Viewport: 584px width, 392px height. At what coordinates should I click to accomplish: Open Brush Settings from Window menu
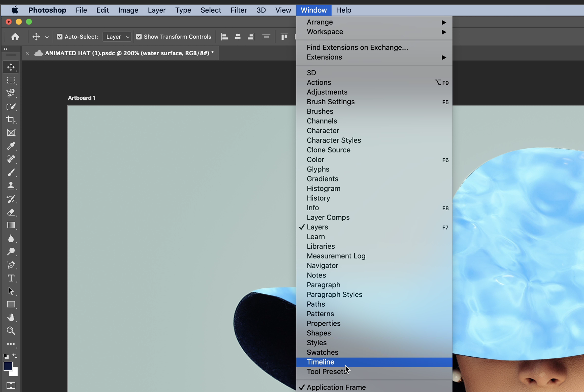(374, 102)
